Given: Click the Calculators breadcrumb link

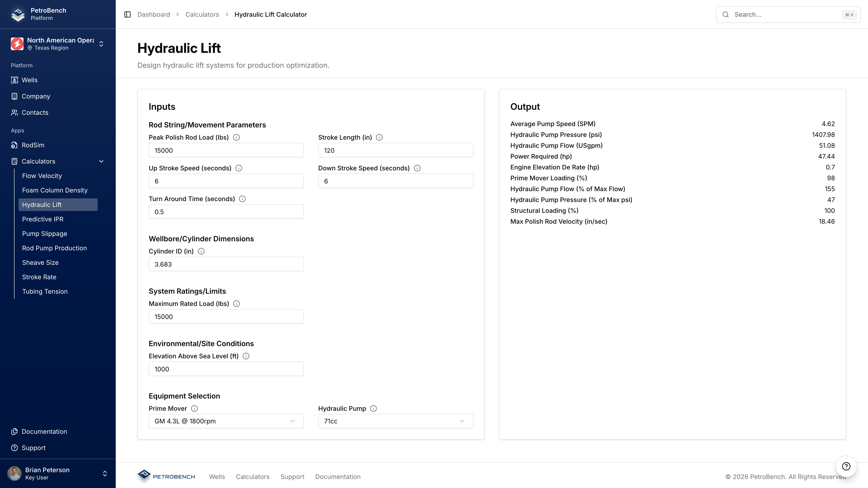Looking at the screenshot, I should point(202,14).
